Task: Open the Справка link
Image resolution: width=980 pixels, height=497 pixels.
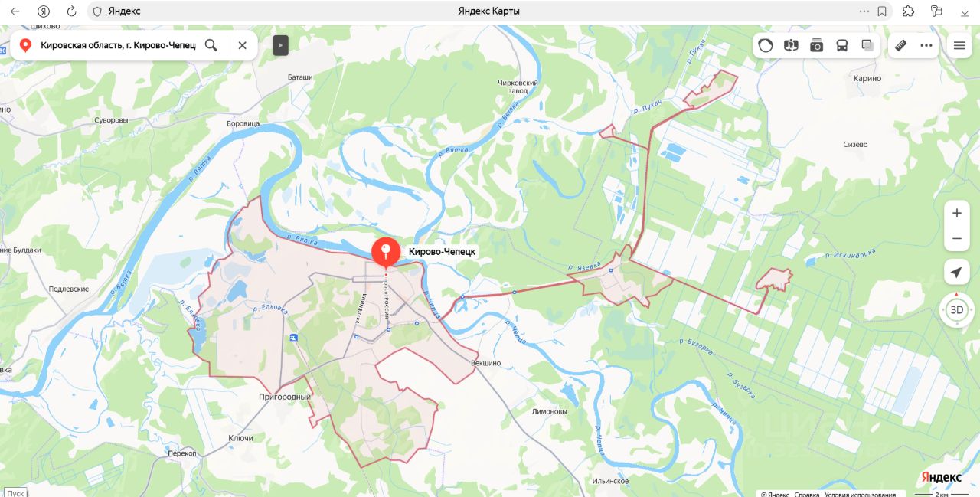Action: click(x=806, y=495)
